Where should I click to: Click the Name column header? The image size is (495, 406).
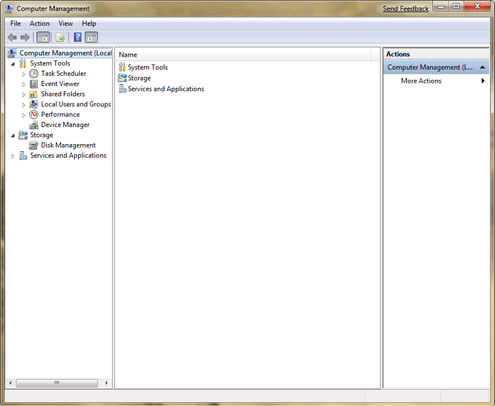[x=243, y=55]
